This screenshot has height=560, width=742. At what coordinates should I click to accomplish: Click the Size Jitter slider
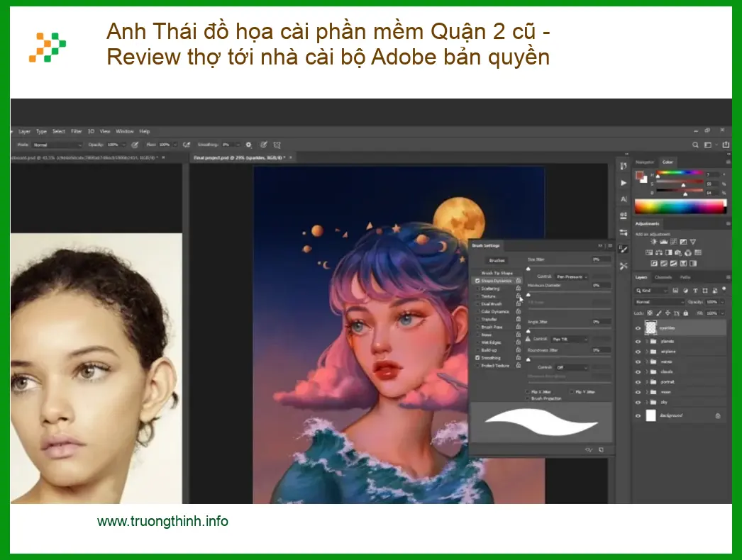[x=569, y=268]
